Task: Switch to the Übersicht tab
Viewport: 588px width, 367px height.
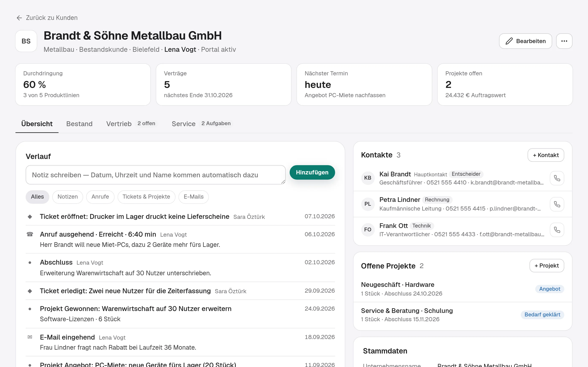Action: [37, 124]
